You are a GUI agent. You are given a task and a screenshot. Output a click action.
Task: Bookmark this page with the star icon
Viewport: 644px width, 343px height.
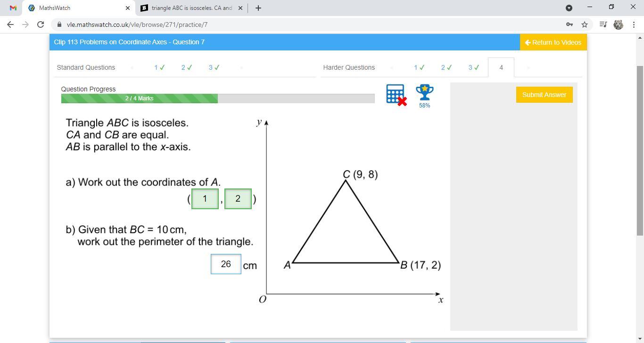tap(585, 24)
